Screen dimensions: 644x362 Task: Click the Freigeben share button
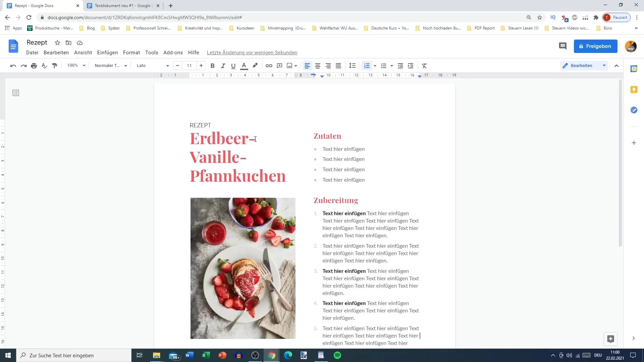[x=595, y=46]
